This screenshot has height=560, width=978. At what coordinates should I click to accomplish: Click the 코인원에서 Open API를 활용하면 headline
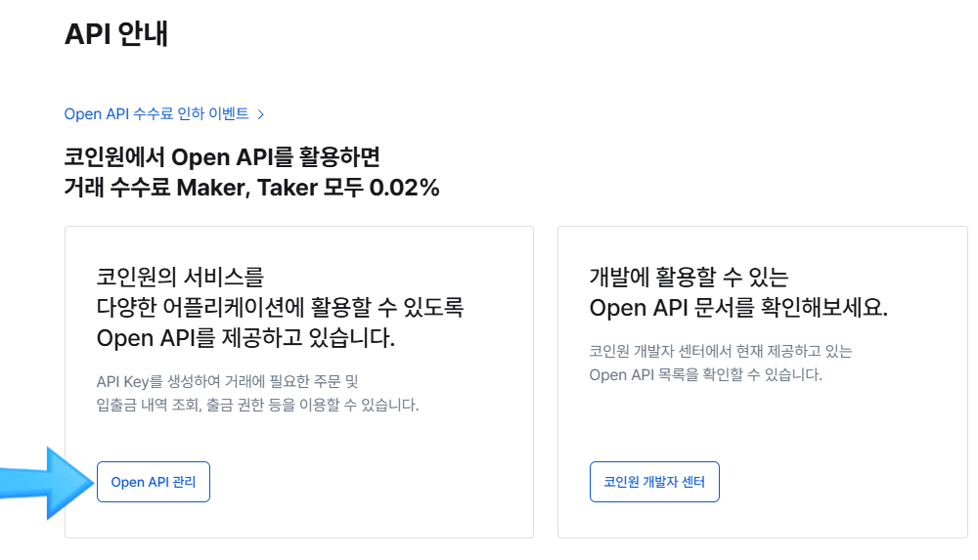pyautogui.click(x=221, y=156)
